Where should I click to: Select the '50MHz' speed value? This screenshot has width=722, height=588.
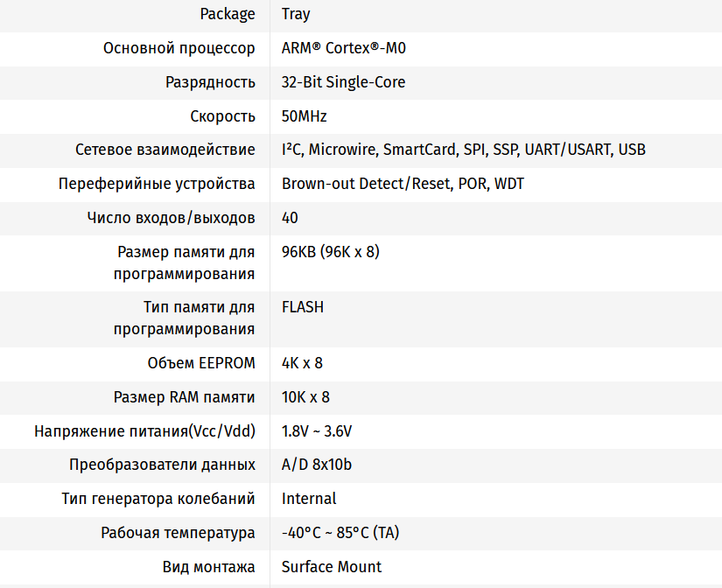click(x=304, y=116)
